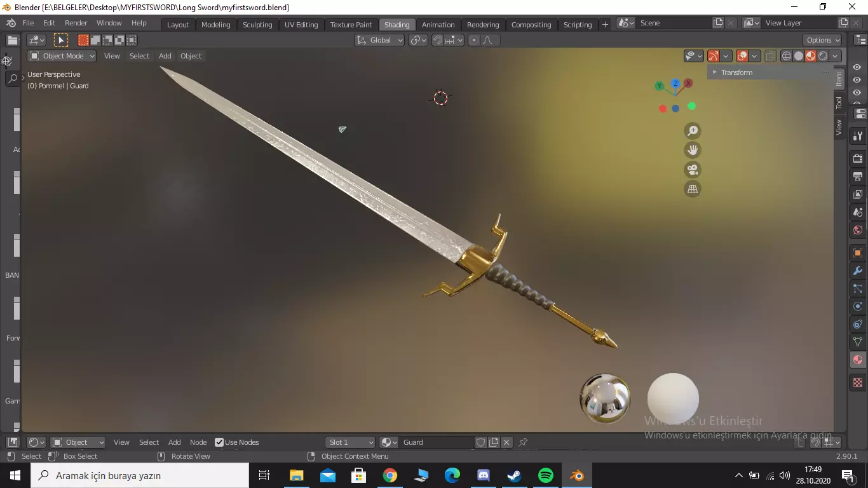
Task: Open Output properties tab icon
Action: click(x=858, y=176)
